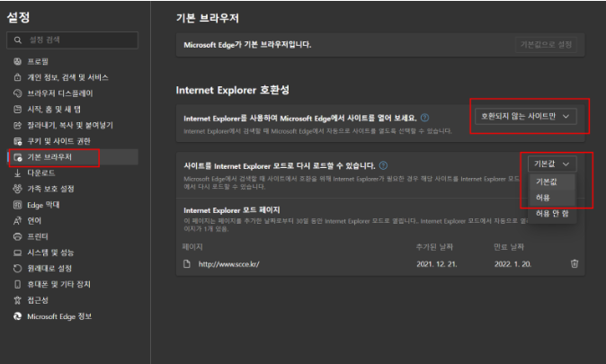Select 허용 안 함 option in dropdown list

pos(552,213)
